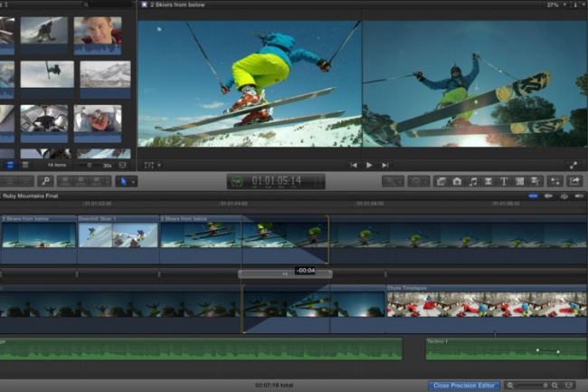This screenshot has width=588, height=392.
Task: Open the clip appearance button in browser
Action: click(x=123, y=165)
